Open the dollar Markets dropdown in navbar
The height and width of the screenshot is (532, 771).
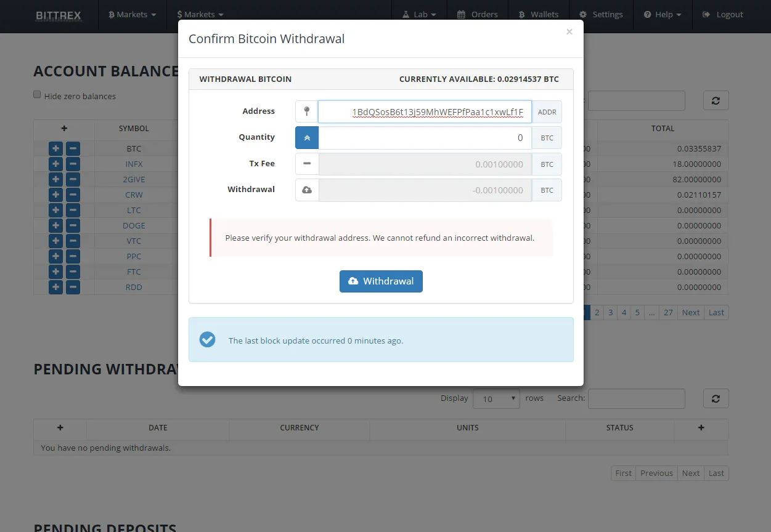click(200, 14)
